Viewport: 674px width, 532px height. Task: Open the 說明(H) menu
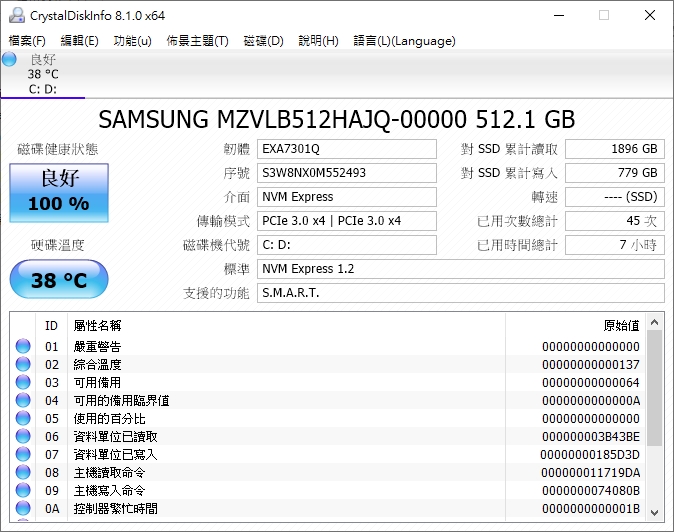[319, 41]
